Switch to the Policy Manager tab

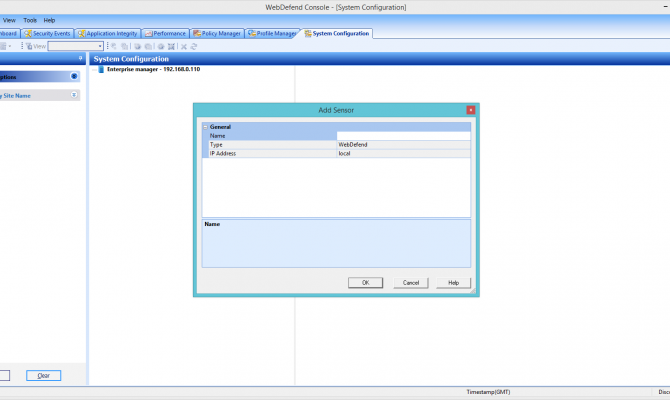[217, 33]
